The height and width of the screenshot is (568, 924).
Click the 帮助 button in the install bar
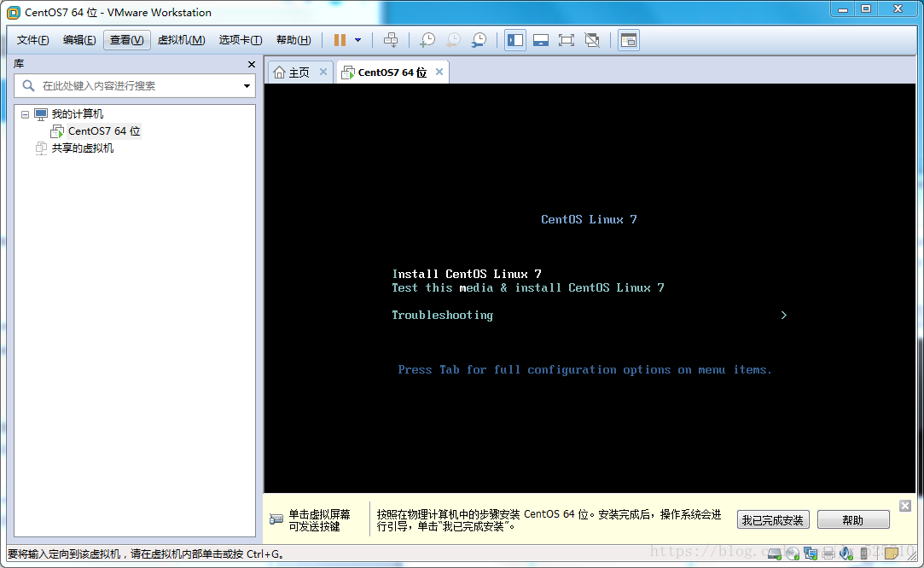[x=852, y=520]
